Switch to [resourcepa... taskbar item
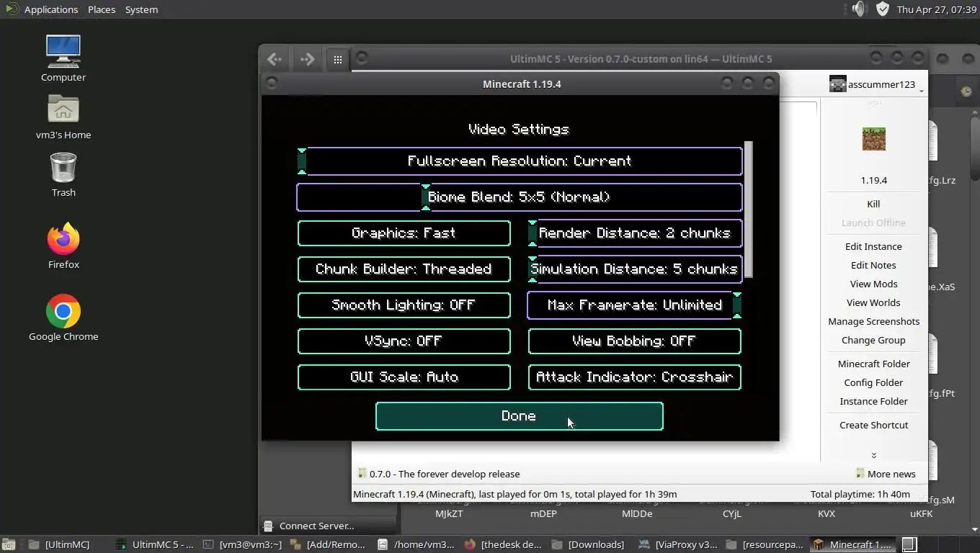The width and height of the screenshot is (980, 553). (765, 544)
